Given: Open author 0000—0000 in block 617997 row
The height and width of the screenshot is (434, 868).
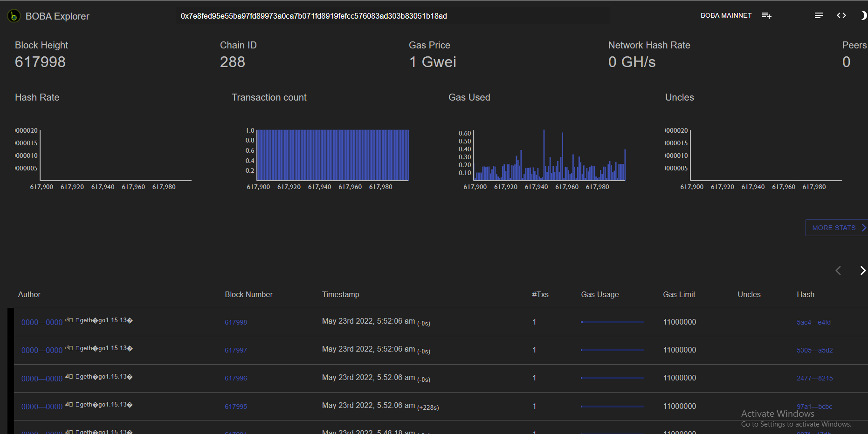Looking at the screenshot, I should pyautogui.click(x=42, y=350).
